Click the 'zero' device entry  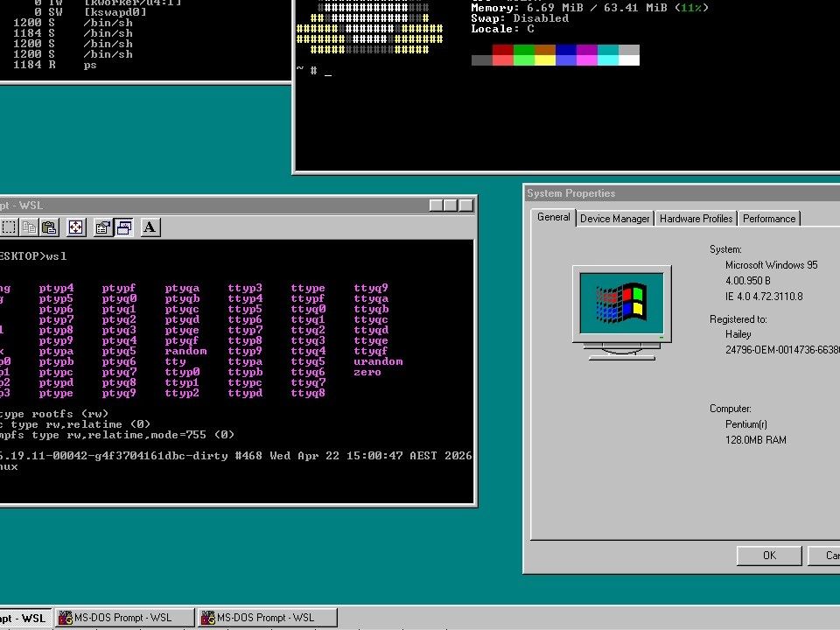pos(367,373)
